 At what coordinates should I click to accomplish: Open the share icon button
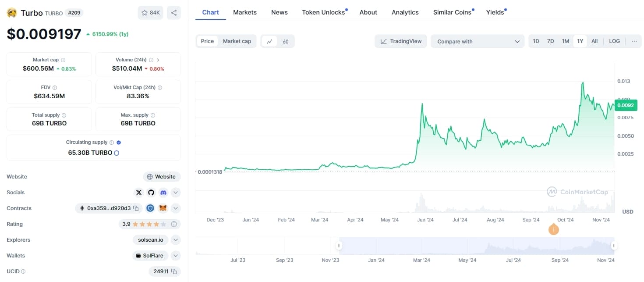coord(174,13)
